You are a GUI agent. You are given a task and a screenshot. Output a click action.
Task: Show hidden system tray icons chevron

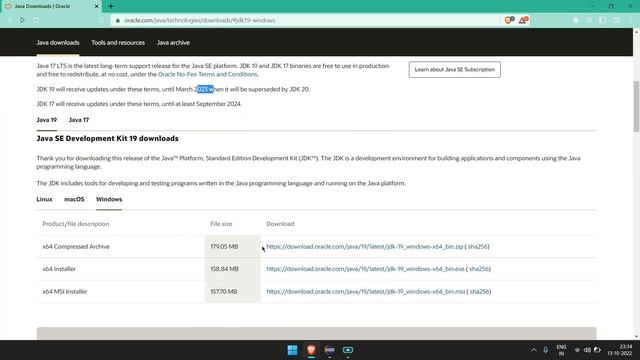(533, 350)
